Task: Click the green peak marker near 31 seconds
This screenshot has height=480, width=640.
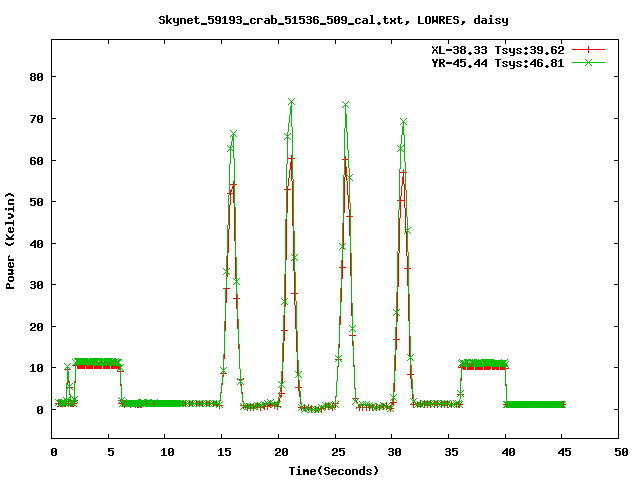Action: [403, 122]
